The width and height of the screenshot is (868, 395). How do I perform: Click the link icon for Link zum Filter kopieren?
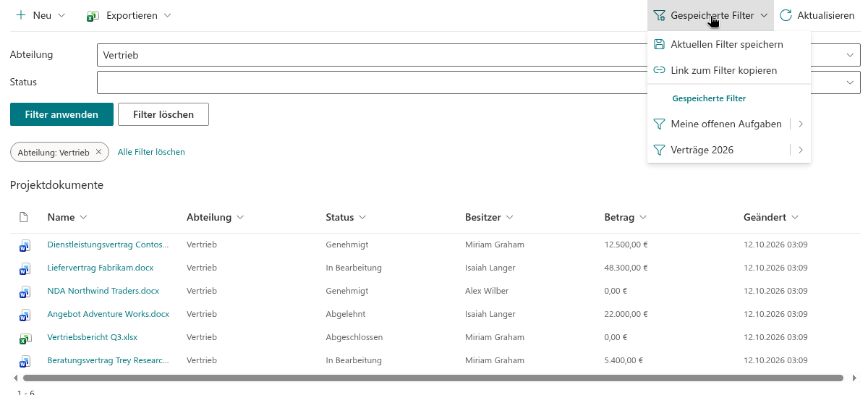point(659,70)
